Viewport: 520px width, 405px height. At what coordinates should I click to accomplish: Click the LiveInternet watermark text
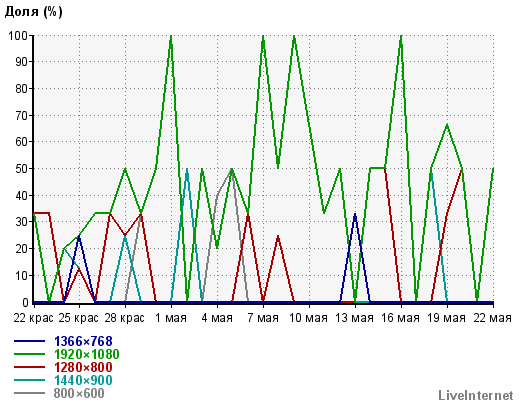click(x=476, y=395)
